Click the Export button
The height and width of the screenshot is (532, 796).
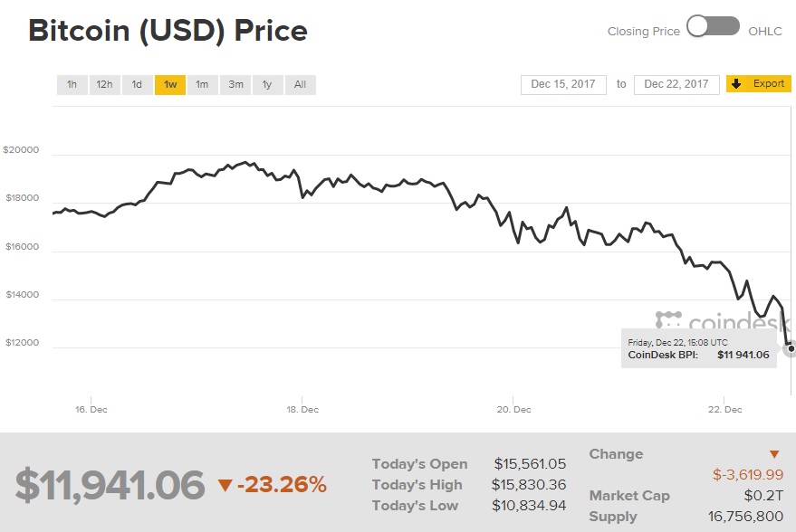[x=759, y=83]
